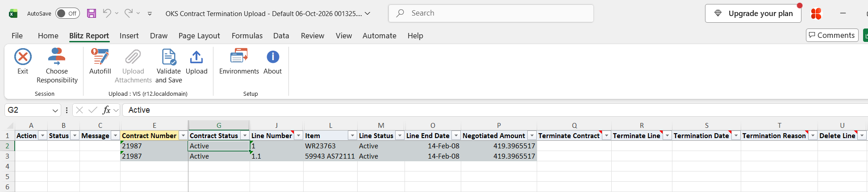The image size is (868, 192).
Task: Switch to the Formulas tab
Action: [x=247, y=36]
